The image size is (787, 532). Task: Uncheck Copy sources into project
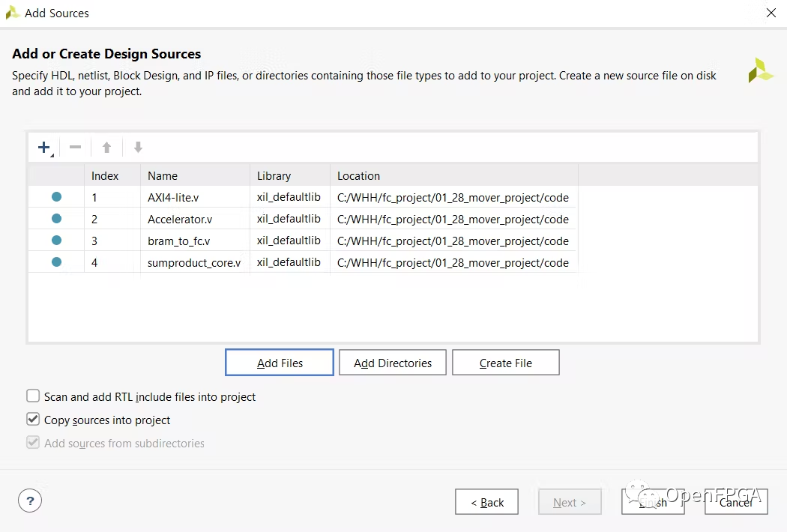pos(33,420)
